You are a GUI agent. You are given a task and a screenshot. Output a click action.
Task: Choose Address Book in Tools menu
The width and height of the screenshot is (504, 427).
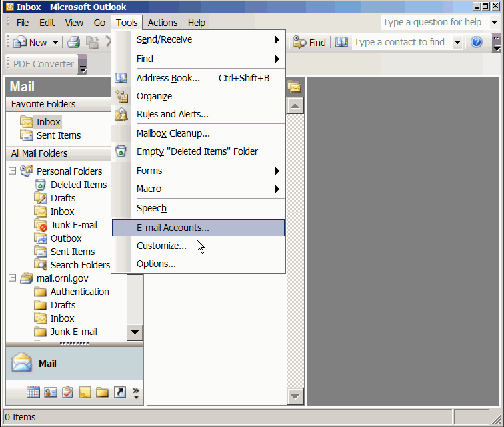click(198, 78)
